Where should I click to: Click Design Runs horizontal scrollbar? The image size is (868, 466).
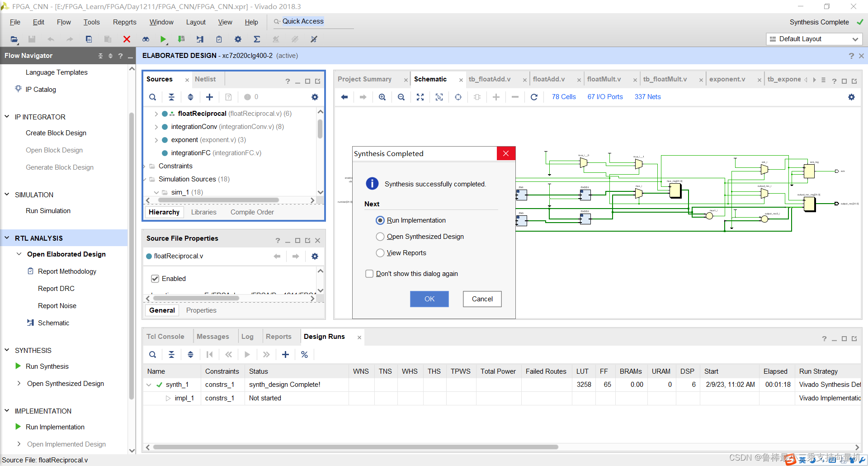(x=356, y=447)
